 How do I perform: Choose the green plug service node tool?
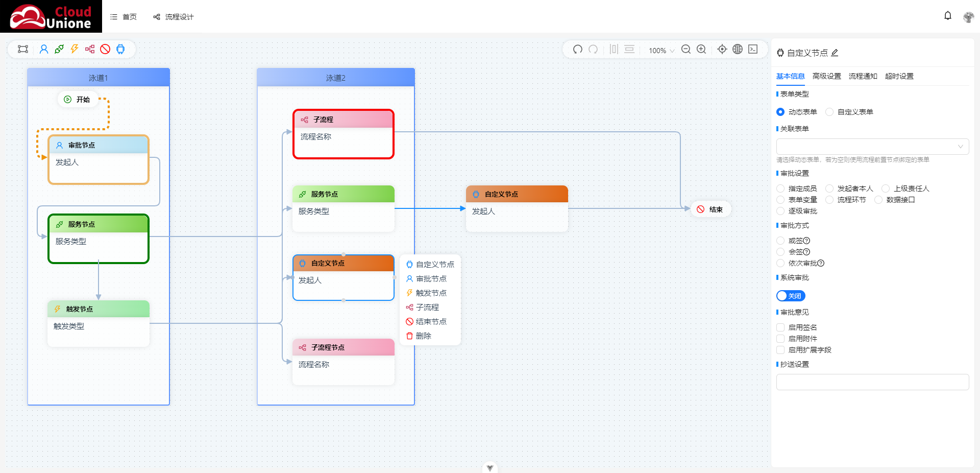tap(59, 49)
